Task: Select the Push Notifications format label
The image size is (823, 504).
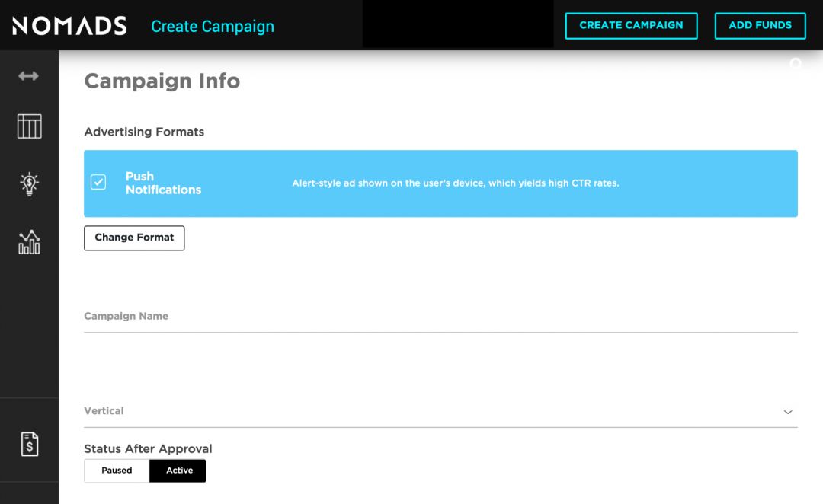Action: pyautogui.click(x=163, y=183)
